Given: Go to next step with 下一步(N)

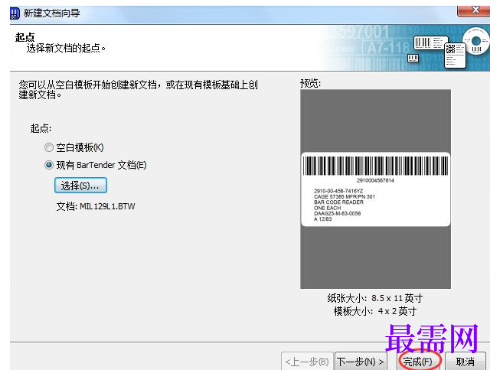Looking at the screenshot, I should pos(360,361).
